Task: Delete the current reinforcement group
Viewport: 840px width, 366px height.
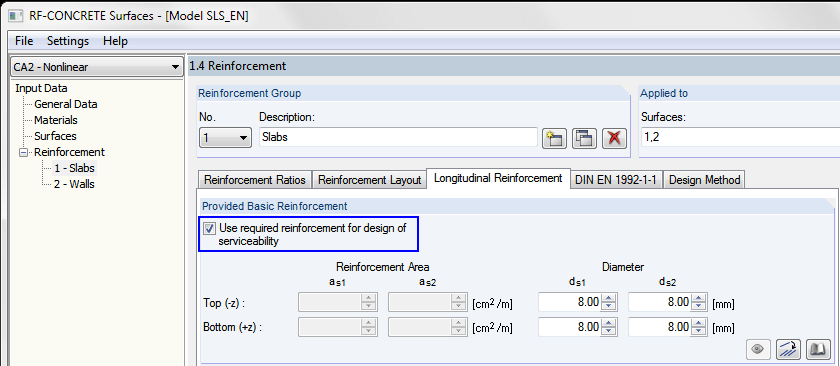Action: [614, 138]
